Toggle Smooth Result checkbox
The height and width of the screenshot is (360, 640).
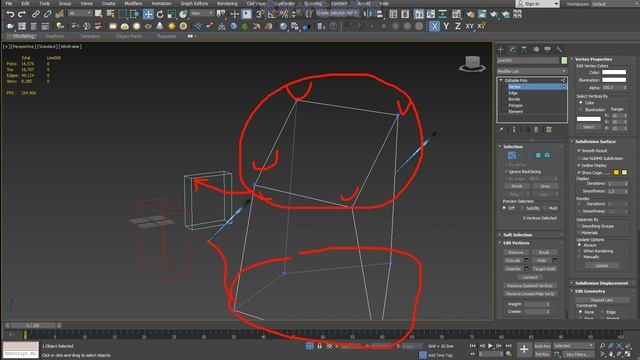[579, 151]
